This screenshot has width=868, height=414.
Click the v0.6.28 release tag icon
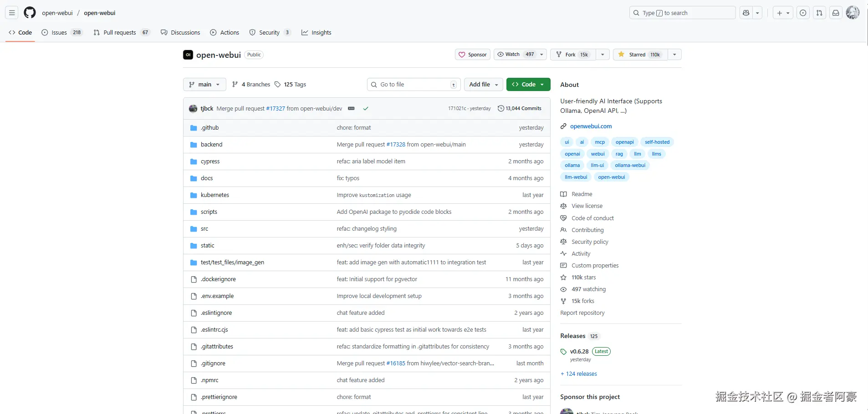pyautogui.click(x=563, y=352)
